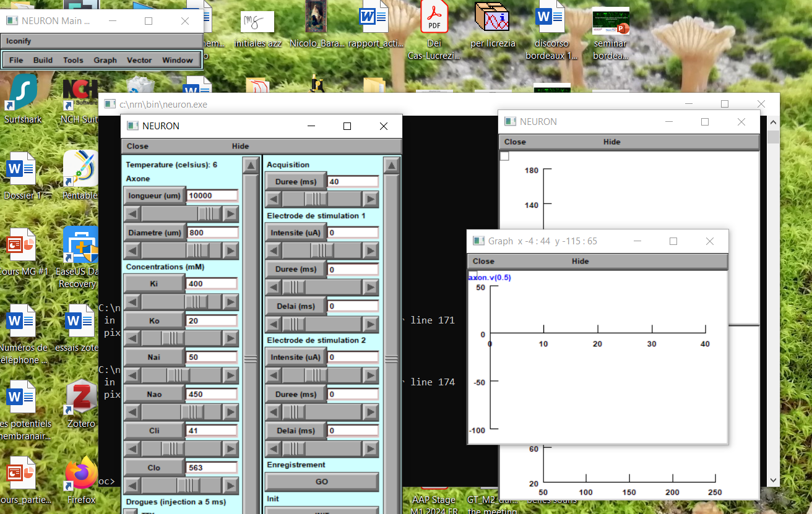Click the longueur value field showing 10000
This screenshot has width=812, height=514.
tap(212, 195)
